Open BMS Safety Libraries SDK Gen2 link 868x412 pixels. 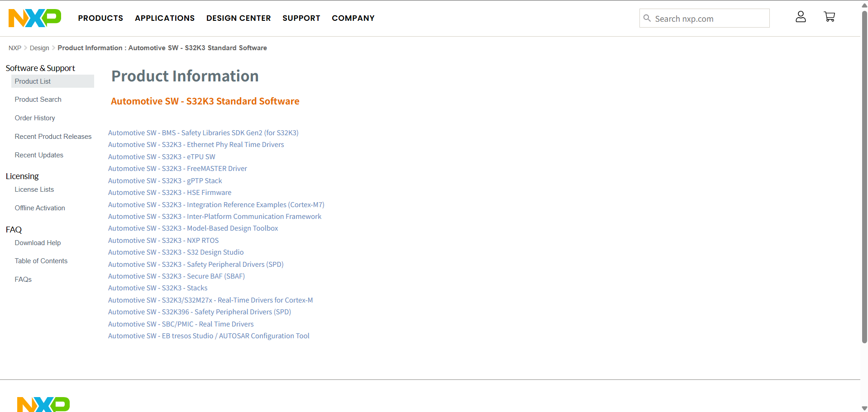(203, 133)
